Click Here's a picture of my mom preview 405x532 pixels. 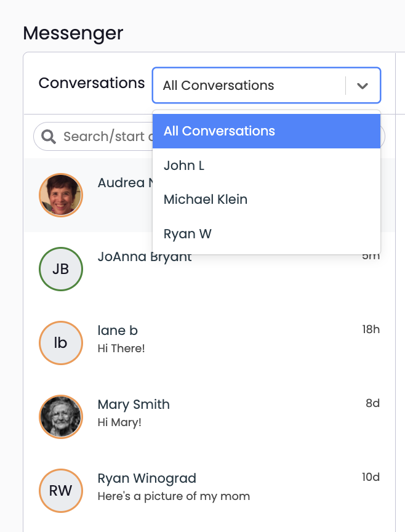tap(174, 496)
